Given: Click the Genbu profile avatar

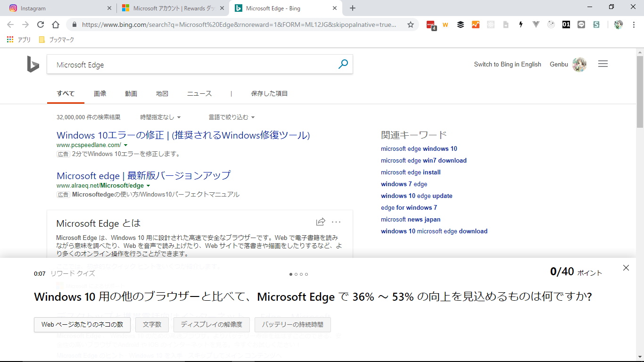Looking at the screenshot, I should coord(579,65).
